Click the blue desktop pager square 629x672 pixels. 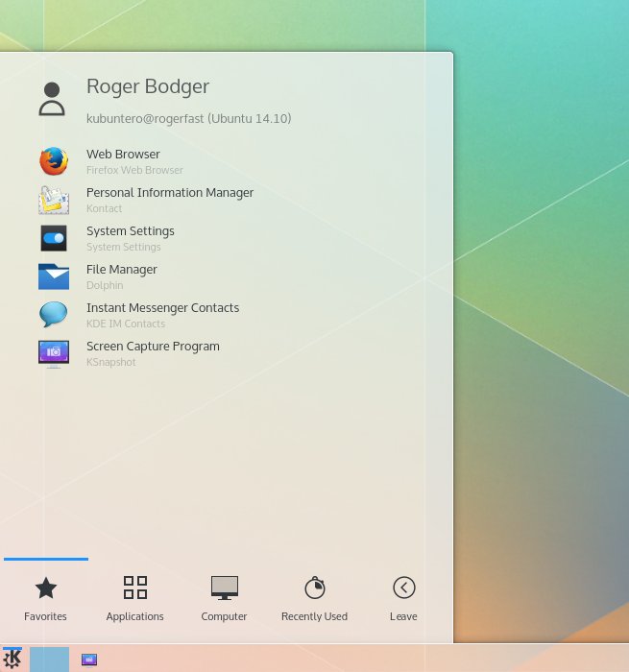[x=49, y=660]
